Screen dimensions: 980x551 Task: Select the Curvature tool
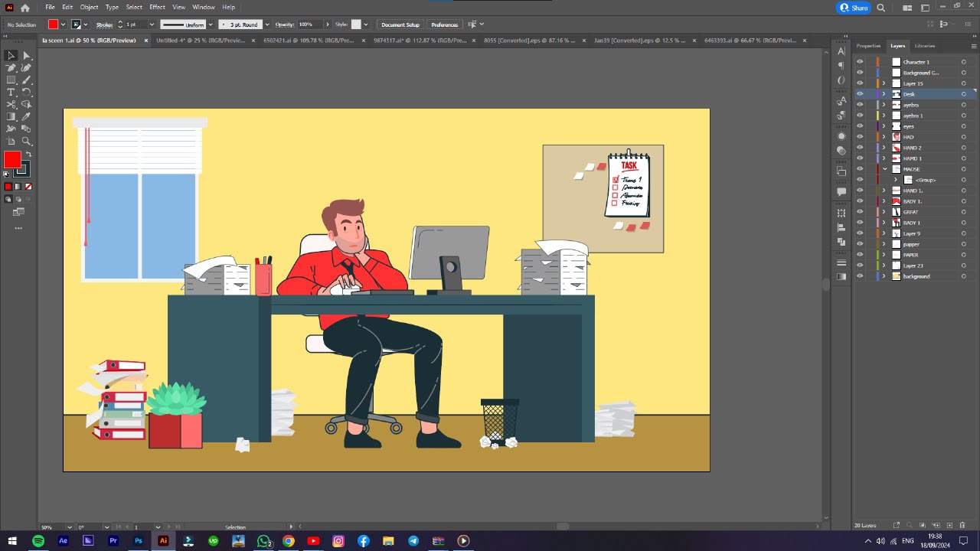(x=26, y=67)
